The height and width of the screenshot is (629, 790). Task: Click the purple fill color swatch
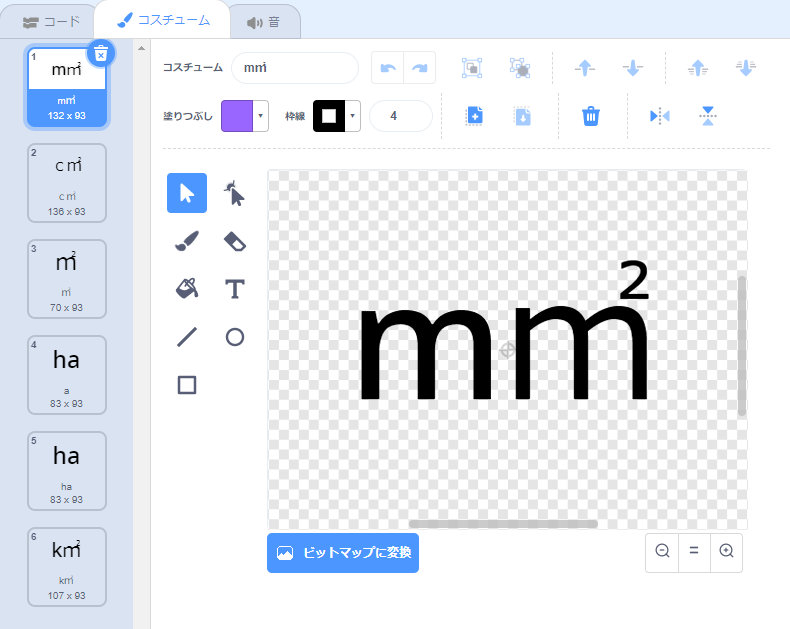coord(237,116)
